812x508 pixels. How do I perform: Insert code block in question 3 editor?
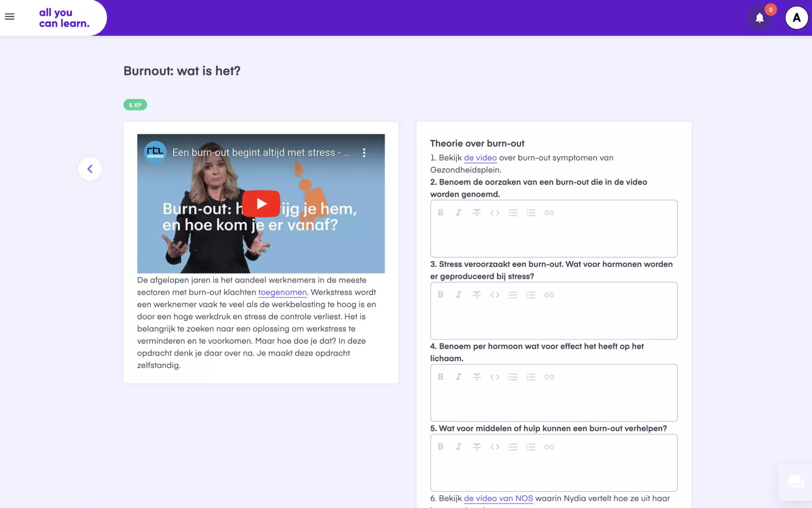click(x=495, y=295)
